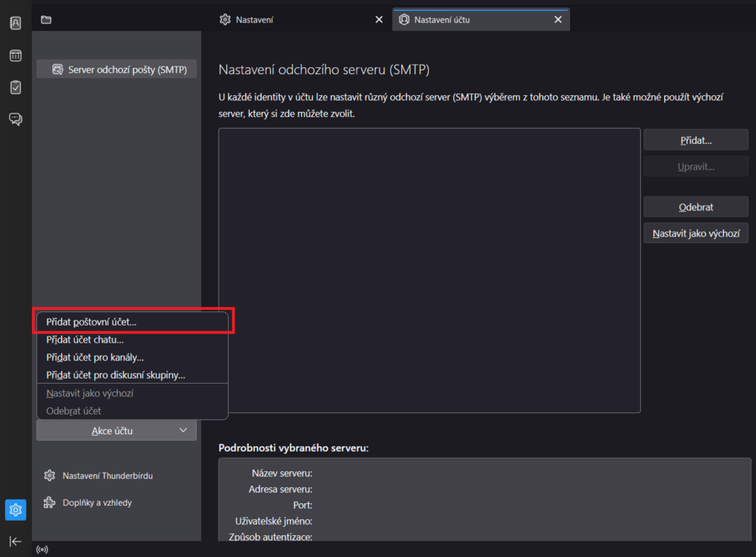Click the Odebrat button on the right

click(x=695, y=207)
